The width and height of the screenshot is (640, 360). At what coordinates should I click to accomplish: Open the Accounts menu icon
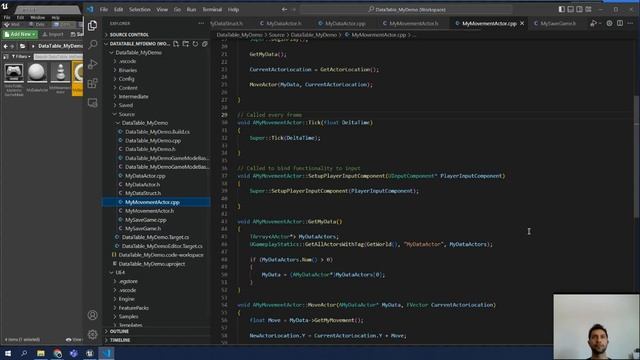93,315
